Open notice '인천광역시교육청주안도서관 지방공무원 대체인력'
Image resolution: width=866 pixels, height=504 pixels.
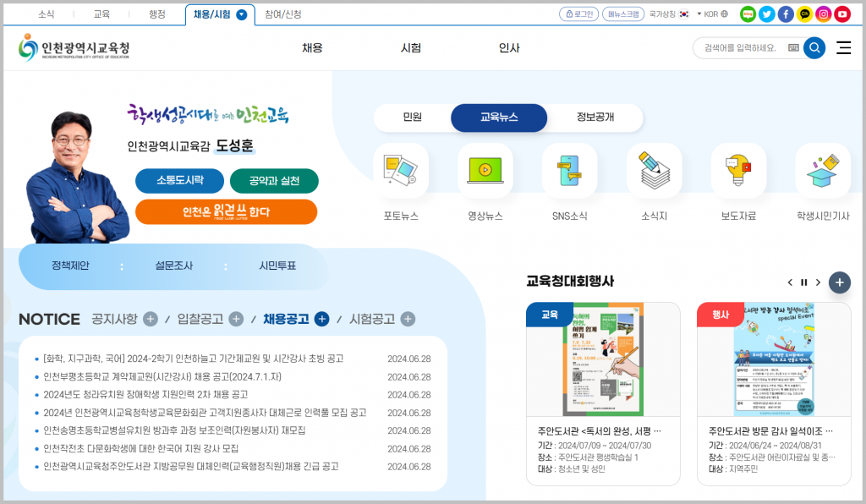(x=191, y=467)
